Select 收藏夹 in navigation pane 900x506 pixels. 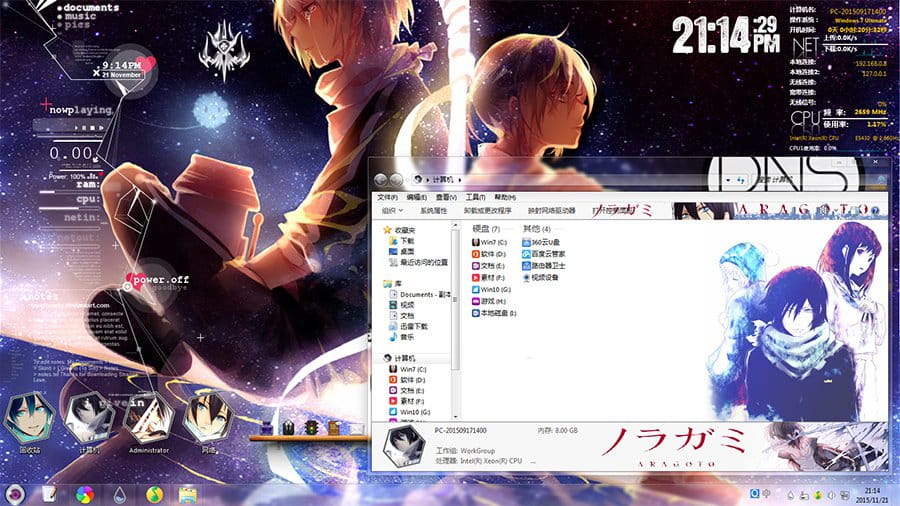pyautogui.click(x=399, y=229)
